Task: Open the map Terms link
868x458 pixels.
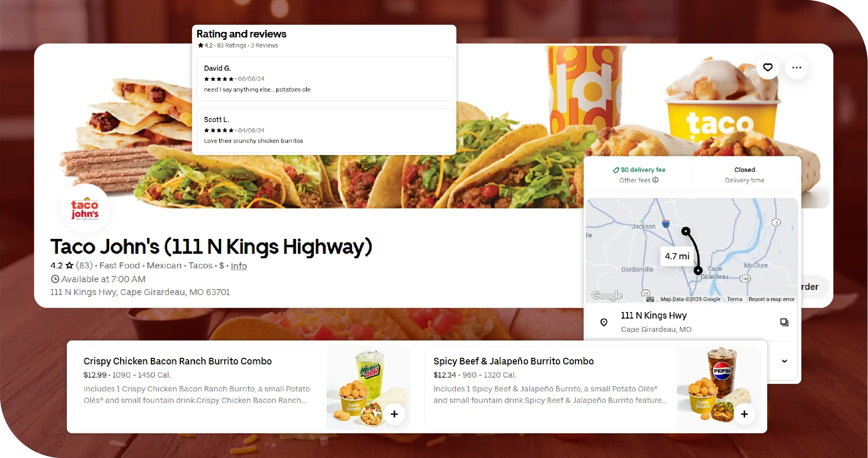Action: point(734,299)
